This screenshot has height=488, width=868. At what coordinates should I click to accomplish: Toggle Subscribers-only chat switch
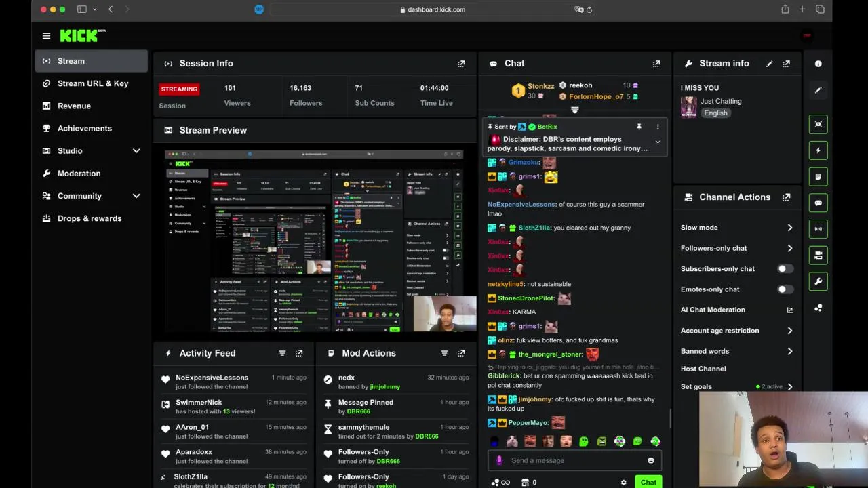785,269
